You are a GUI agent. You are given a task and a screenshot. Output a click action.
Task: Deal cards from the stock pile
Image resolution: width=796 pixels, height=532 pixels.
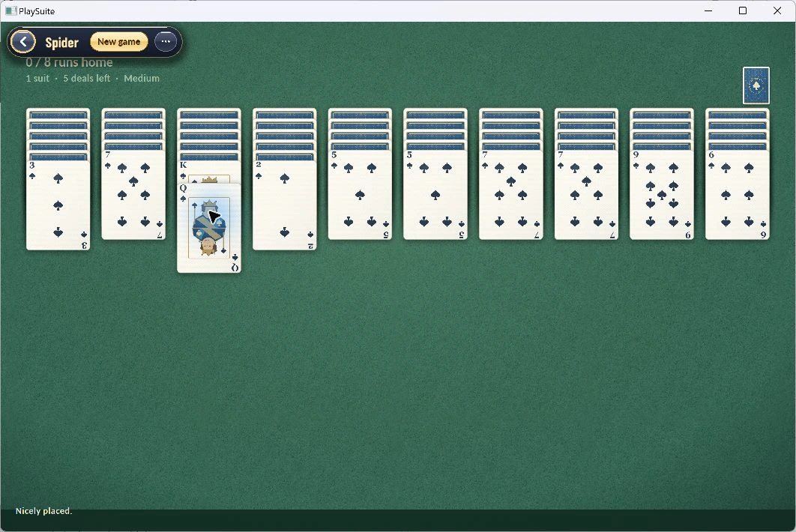click(x=756, y=85)
